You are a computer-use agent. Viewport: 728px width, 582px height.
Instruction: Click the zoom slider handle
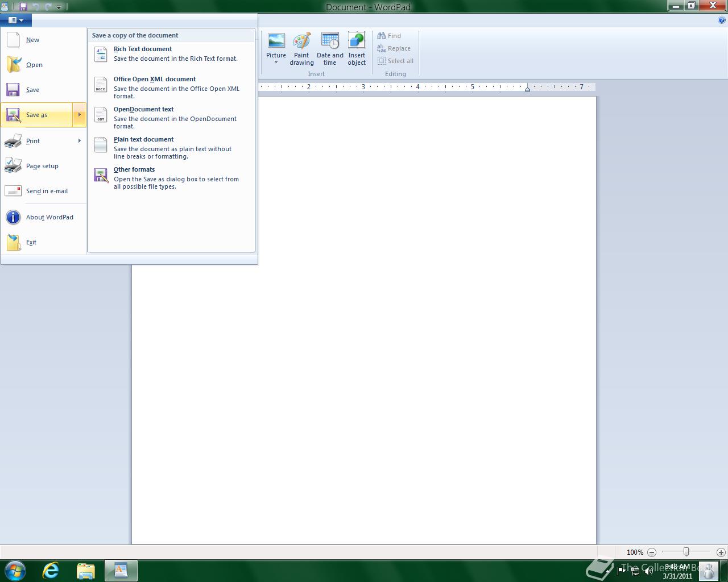pos(686,552)
